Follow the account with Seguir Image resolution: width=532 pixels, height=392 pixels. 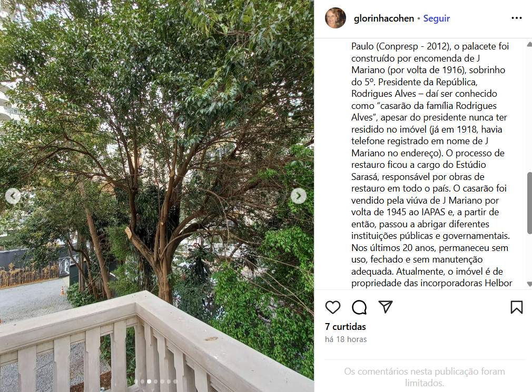(x=436, y=18)
